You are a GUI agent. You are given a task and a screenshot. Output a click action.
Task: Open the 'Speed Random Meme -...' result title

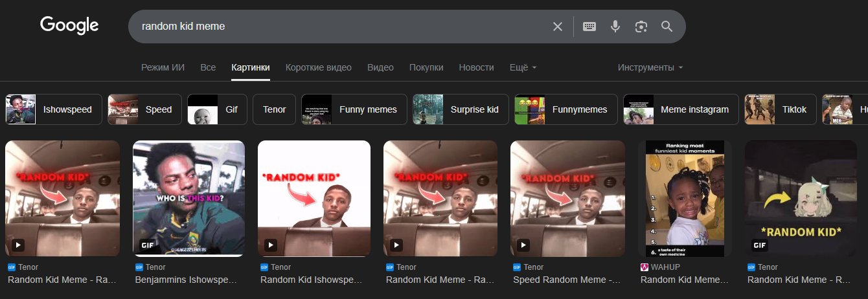click(x=567, y=280)
